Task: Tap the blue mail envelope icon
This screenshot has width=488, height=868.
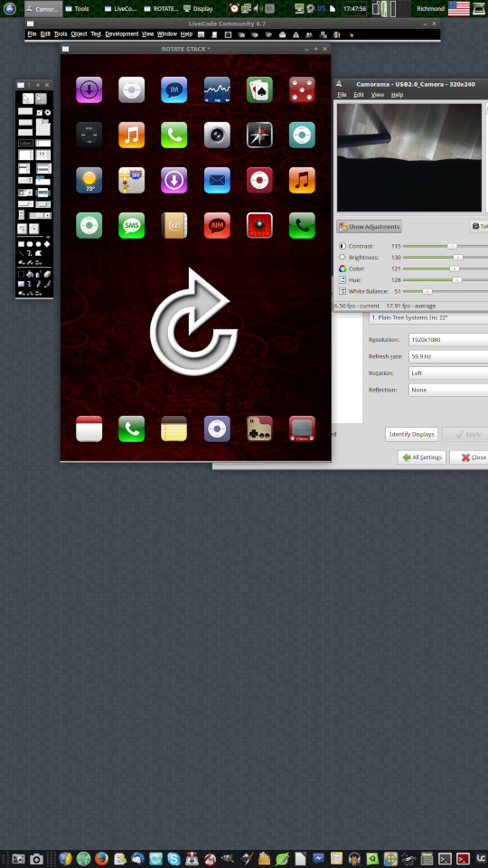Action: pos(217,181)
